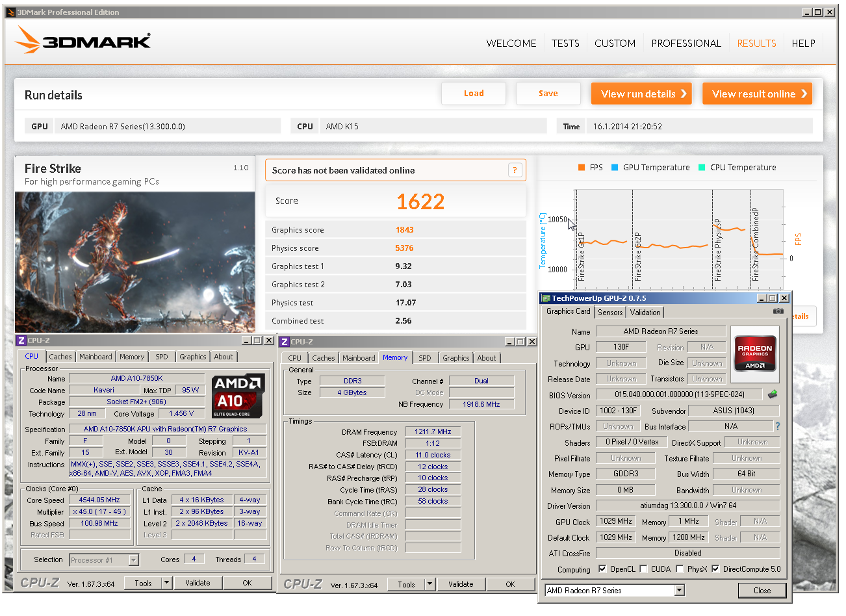Click the Fire Strike preview thumbnail
This screenshot has height=616, width=846.
(135, 263)
